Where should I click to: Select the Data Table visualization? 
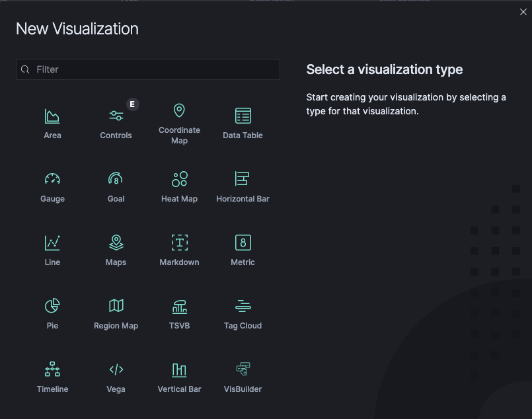(243, 123)
